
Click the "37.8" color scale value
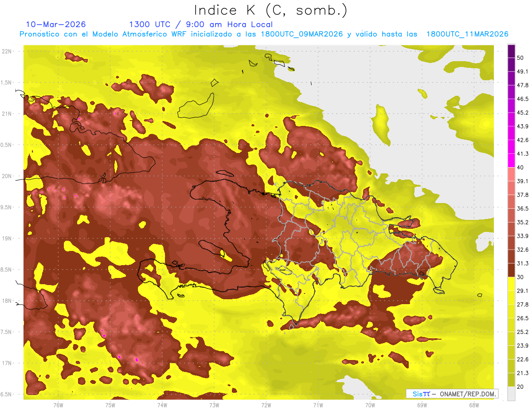(523, 195)
